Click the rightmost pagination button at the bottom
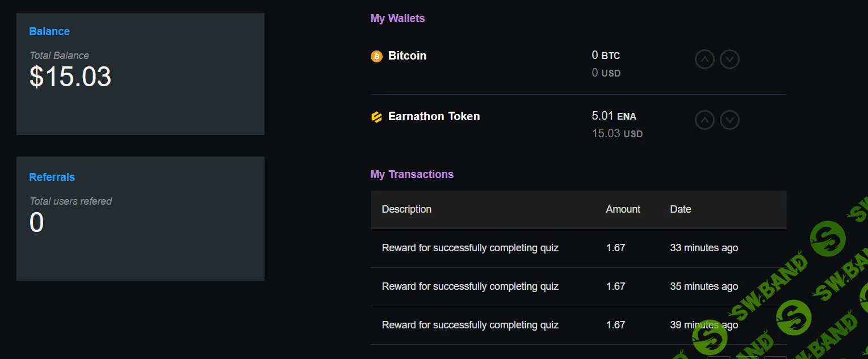 (775, 357)
